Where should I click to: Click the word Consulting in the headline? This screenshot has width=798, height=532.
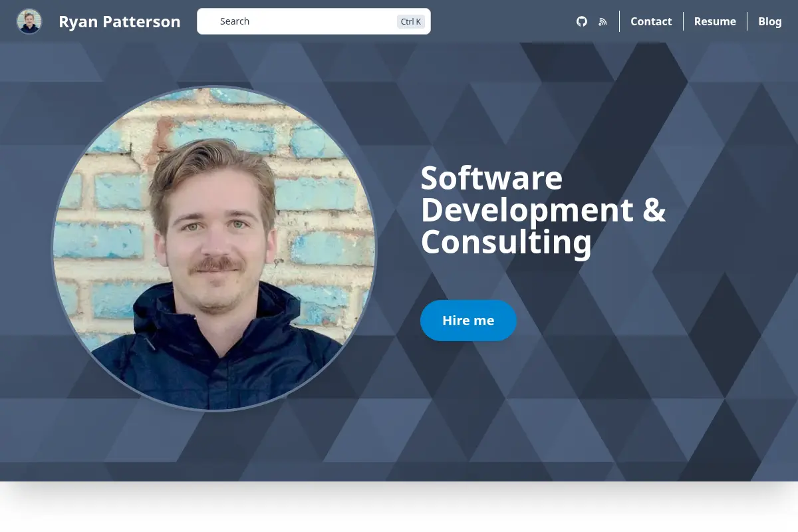tap(506, 242)
